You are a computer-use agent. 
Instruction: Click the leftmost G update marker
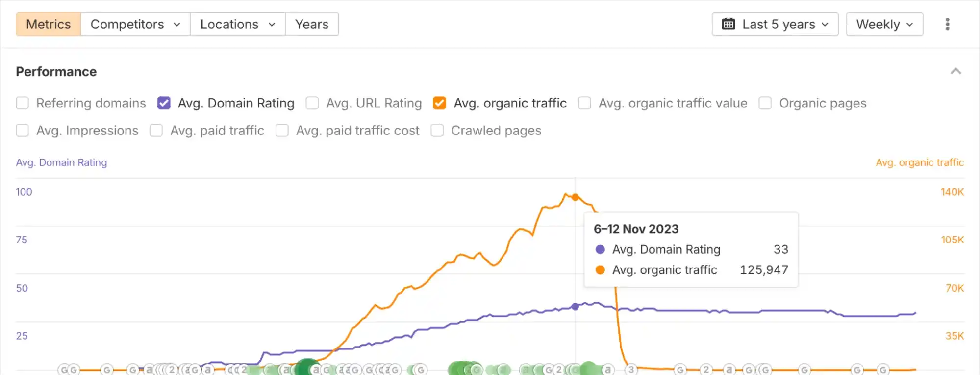tap(64, 370)
